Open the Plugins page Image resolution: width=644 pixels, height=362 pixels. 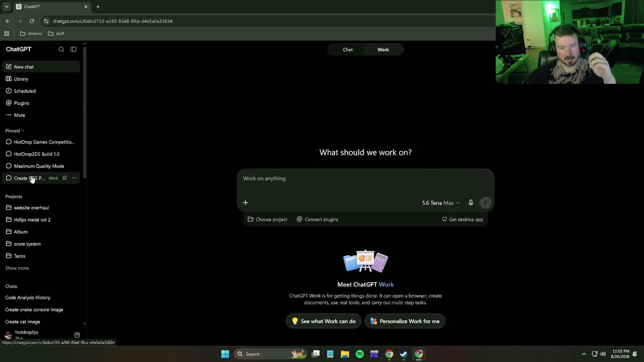tap(40, 103)
